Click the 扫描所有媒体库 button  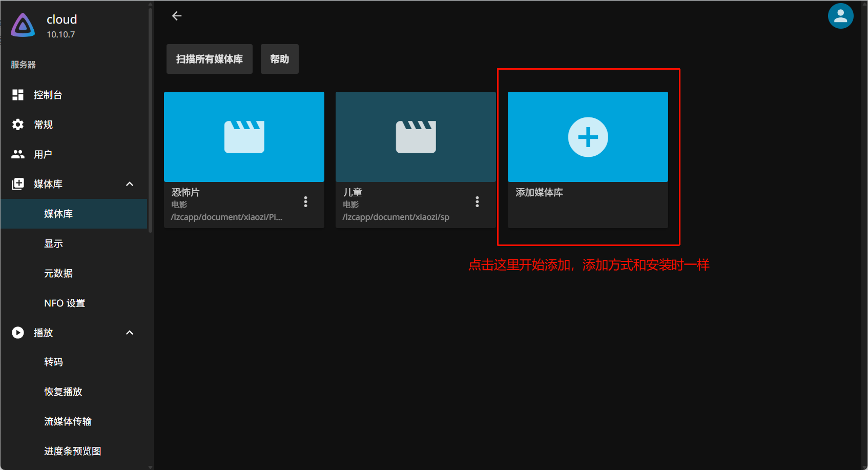pyautogui.click(x=210, y=59)
